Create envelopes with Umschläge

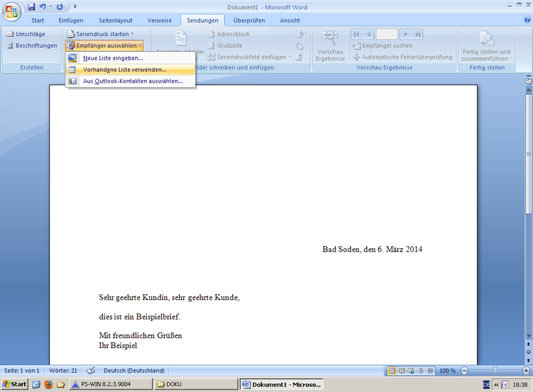26,34
